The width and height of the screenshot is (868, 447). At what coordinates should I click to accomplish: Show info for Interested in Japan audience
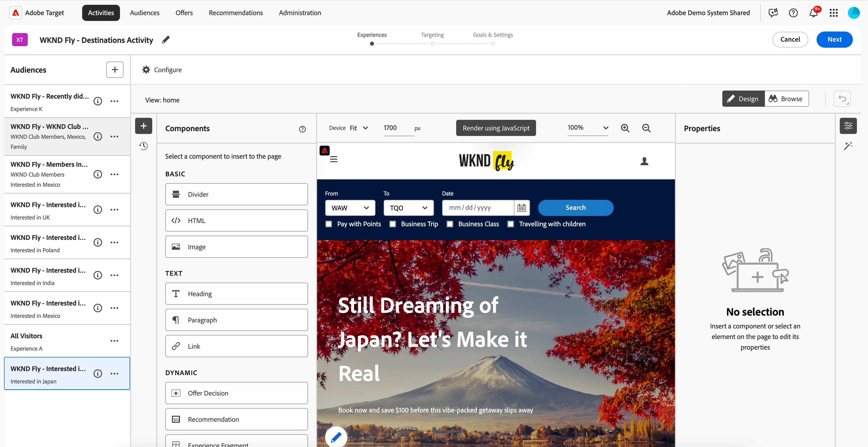point(98,373)
